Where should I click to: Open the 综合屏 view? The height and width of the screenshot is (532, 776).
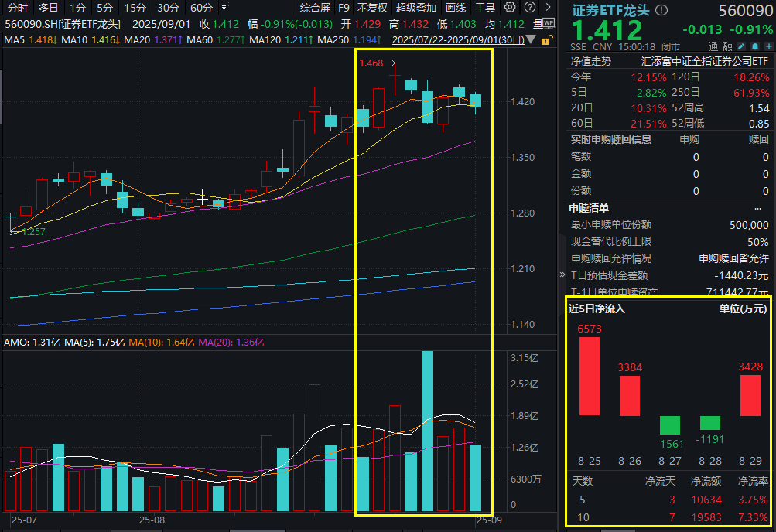(x=315, y=8)
